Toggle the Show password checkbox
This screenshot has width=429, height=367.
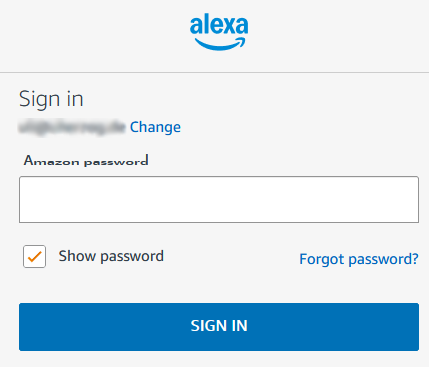(x=34, y=256)
